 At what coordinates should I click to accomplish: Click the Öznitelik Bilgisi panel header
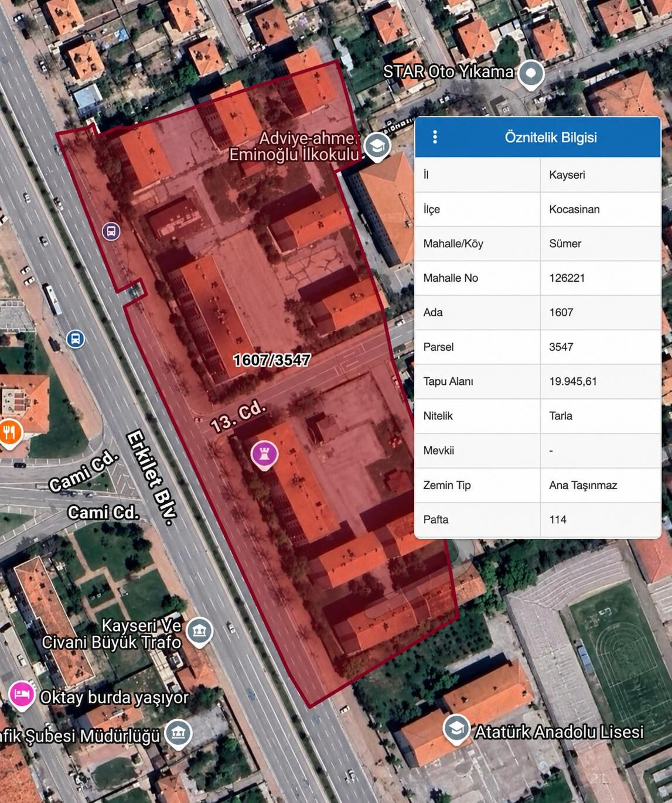[550, 137]
